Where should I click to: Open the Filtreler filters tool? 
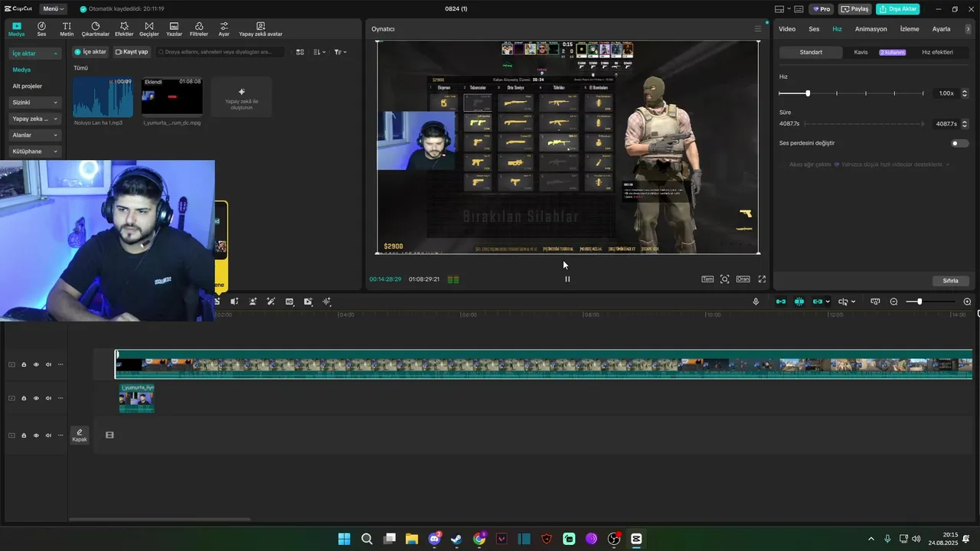[199, 29]
